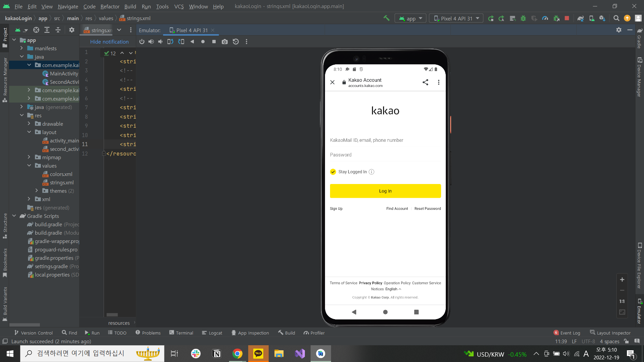Image resolution: width=644 pixels, height=362 pixels.
Task: Open Tools menu
Action: point(162,6)
